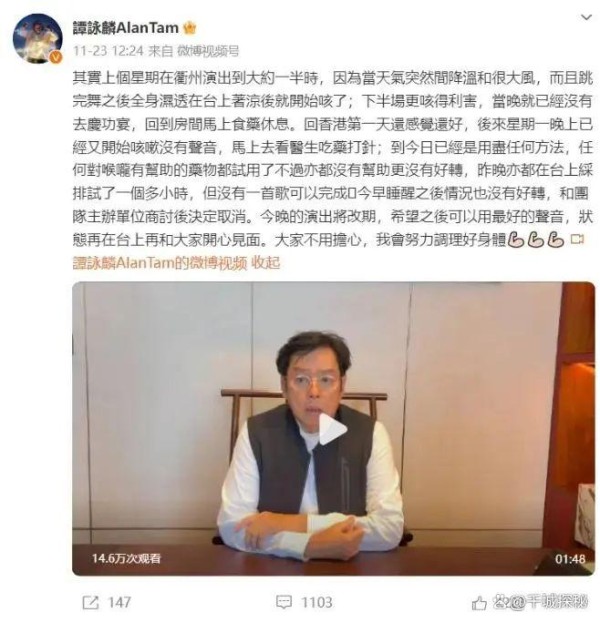This screenshot has height=623, width=600.
Task: Open the 微博视频号 source link
Action: coord(208,51)
